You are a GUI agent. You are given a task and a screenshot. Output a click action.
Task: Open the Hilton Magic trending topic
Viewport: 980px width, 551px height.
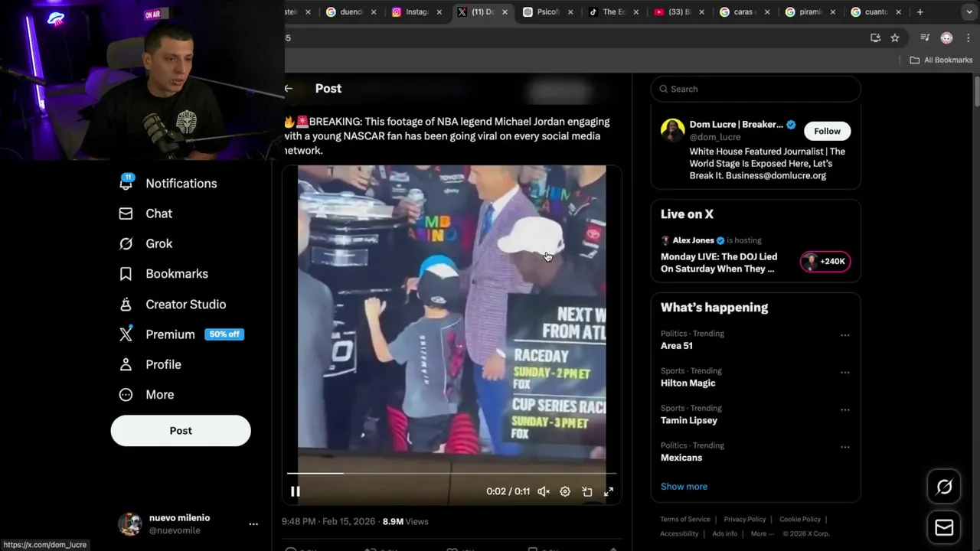[x=688, y=383]
